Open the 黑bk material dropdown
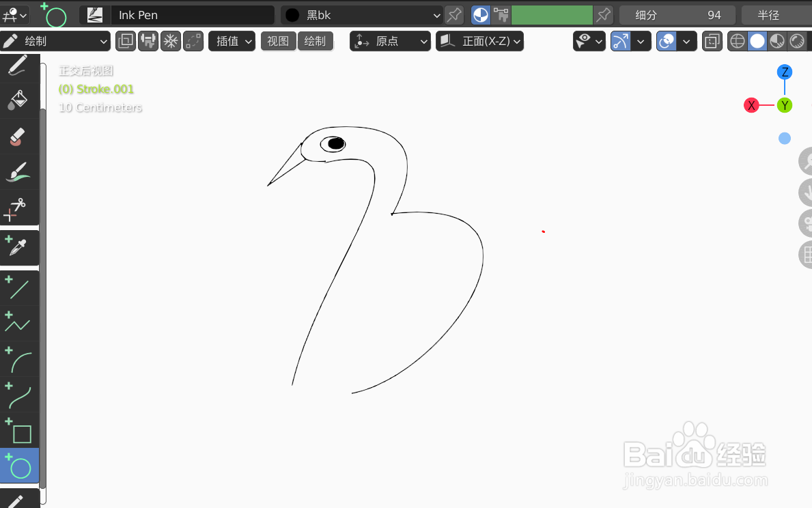Viewport: 812px width, 508px height. click(361, 15)
